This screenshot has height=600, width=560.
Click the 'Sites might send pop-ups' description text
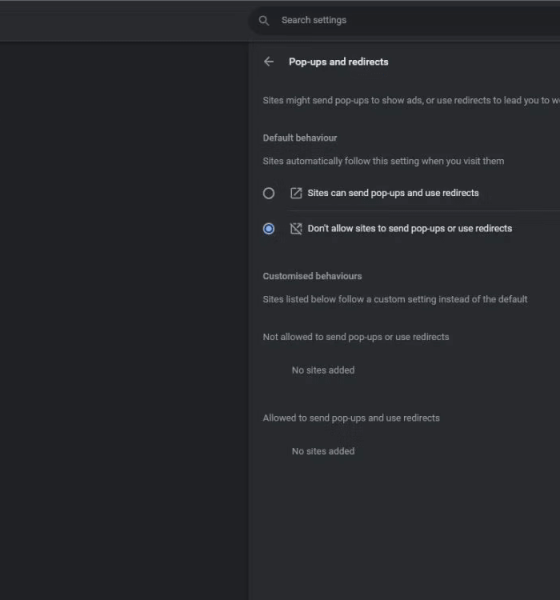[411, 100]
